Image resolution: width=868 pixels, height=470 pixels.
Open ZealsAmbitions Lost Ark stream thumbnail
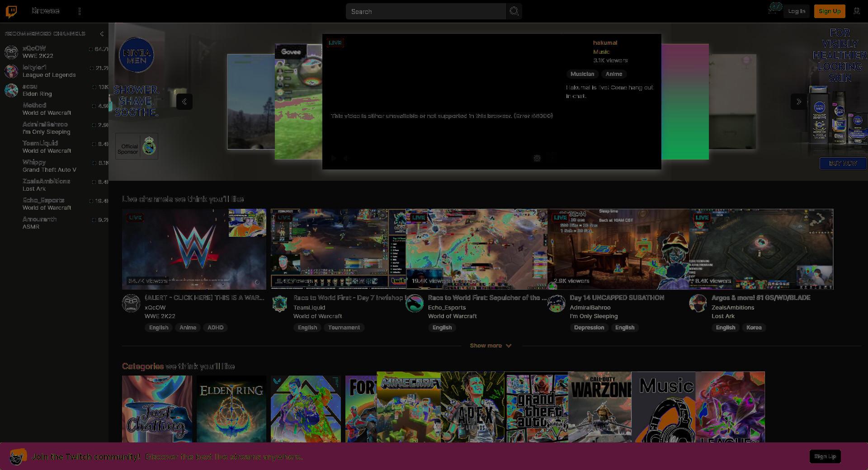coord(761,249)
